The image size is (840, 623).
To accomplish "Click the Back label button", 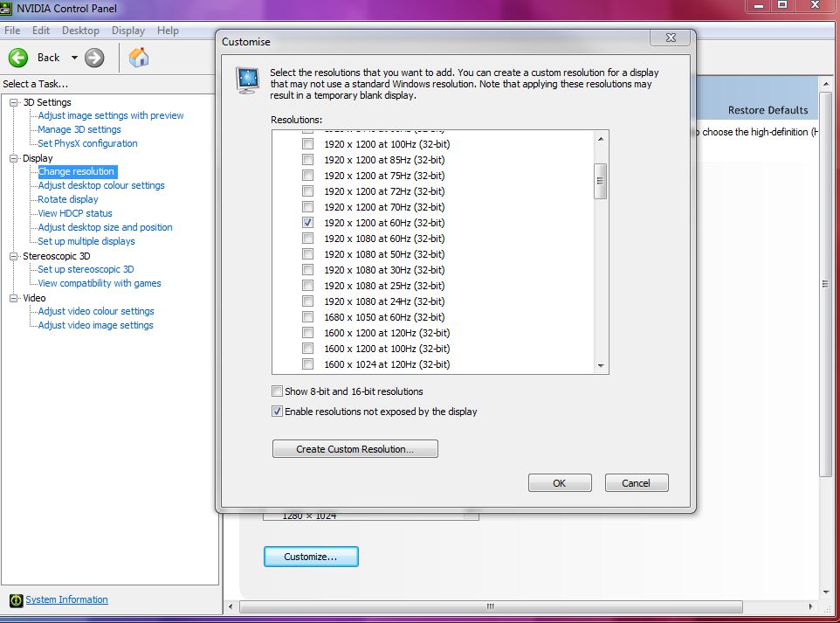I will point(48,58).
